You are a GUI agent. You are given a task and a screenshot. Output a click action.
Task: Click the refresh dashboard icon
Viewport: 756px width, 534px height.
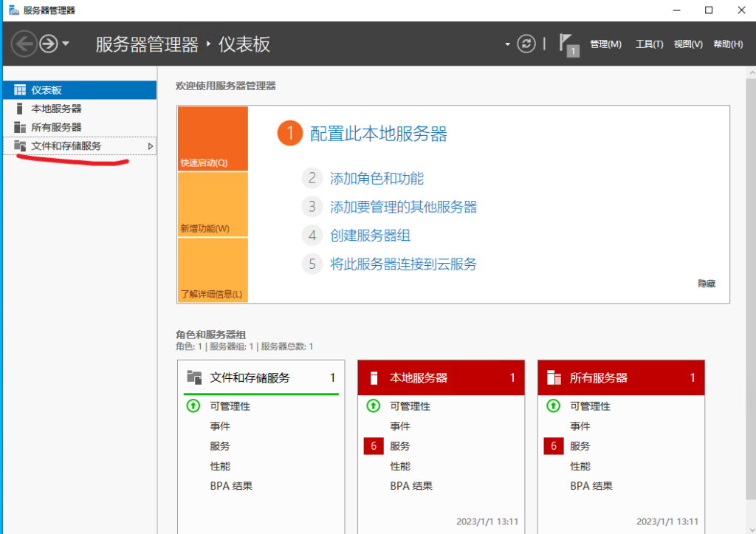(526, 44)
